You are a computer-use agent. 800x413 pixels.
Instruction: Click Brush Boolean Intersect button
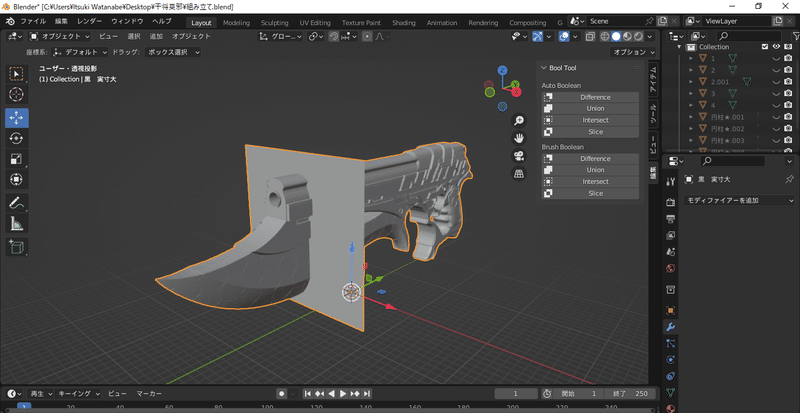pyautogui.click(x=590, y=182)
